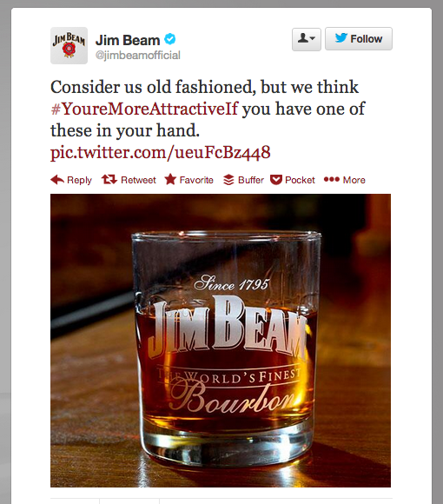Open the user actions dropdown
The image size is (443, 504).
tap(307, 39)
